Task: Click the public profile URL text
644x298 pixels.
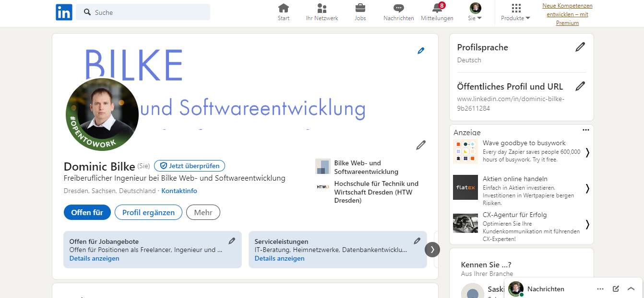Action: [511, 103]
